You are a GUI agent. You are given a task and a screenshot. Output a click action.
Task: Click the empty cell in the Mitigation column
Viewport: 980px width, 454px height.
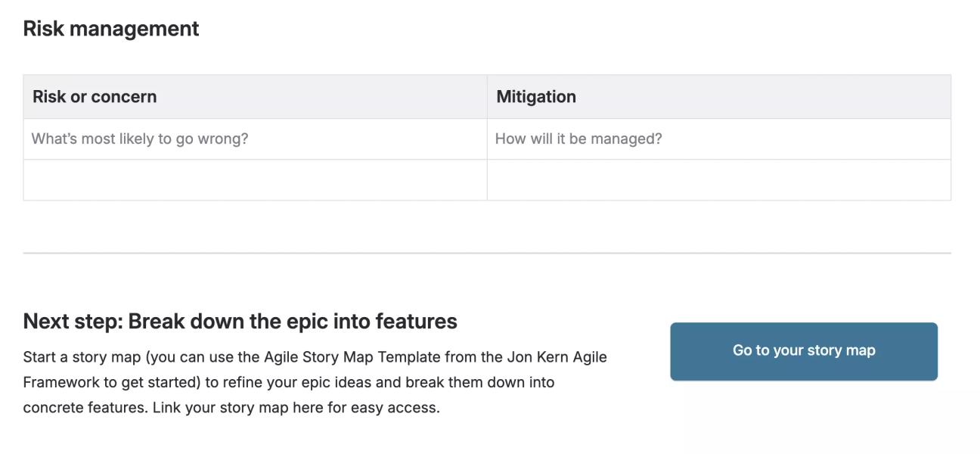click(x=718, y=179)
